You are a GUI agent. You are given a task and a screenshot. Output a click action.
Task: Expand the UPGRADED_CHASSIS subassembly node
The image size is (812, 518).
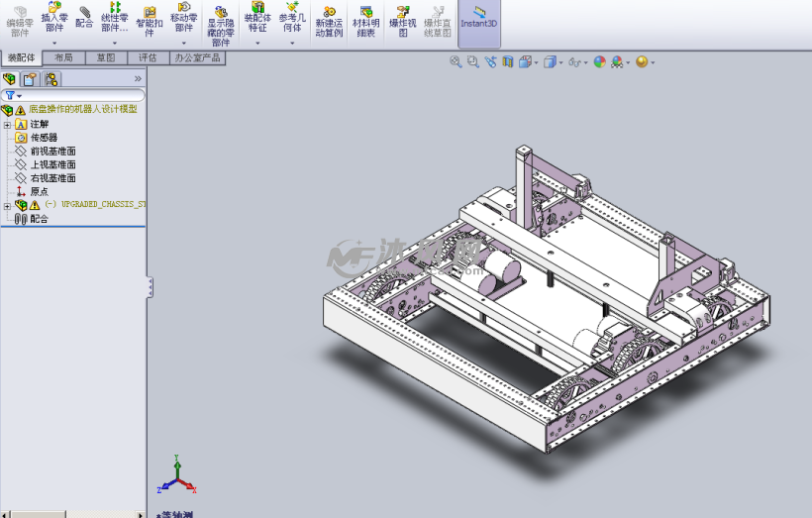[x=7, y=205]
